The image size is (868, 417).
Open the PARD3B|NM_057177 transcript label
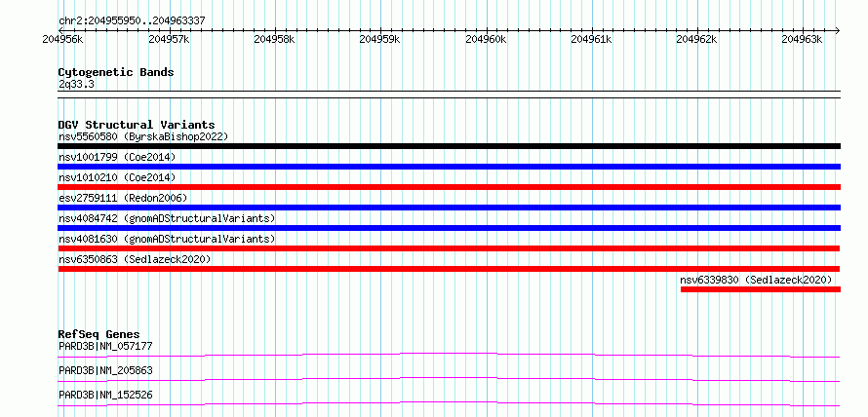pyautogui.click(x=105, y=346)
